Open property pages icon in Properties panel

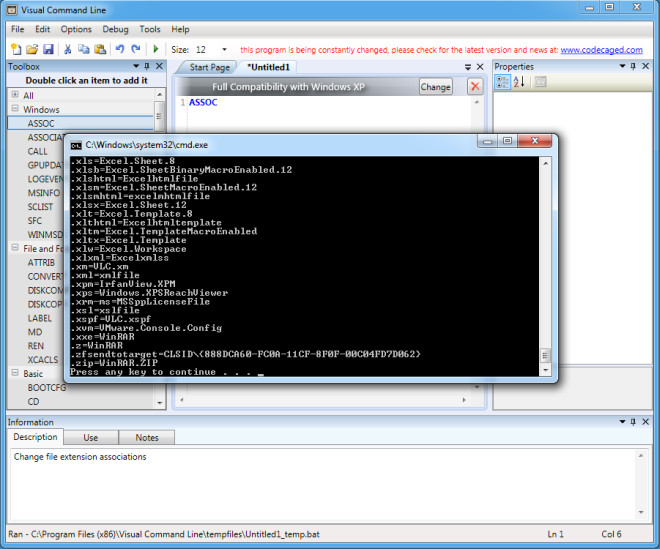(x=540, y=82)
